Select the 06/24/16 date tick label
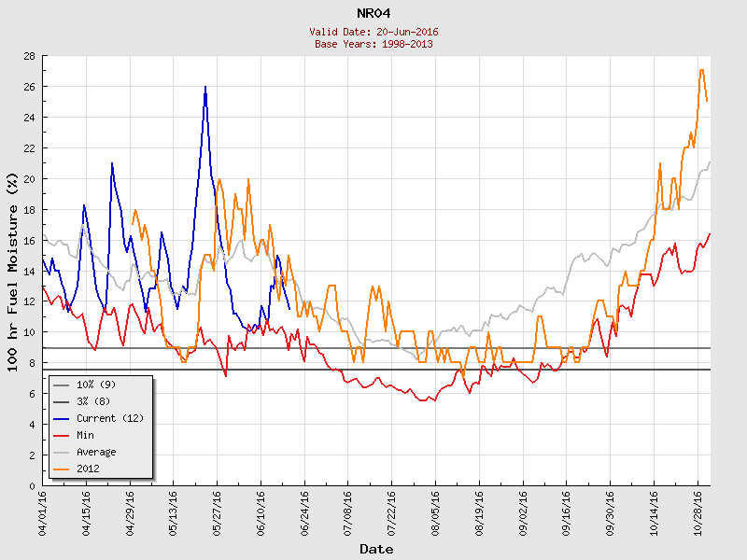Image resolution: width=747 pixels, height=560 pixels. [x=304, y=510]
